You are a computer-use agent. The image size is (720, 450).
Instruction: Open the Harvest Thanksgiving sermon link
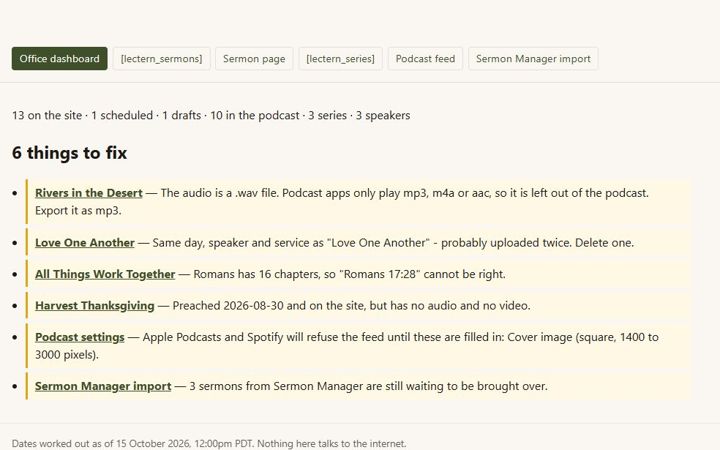point(95,305)
